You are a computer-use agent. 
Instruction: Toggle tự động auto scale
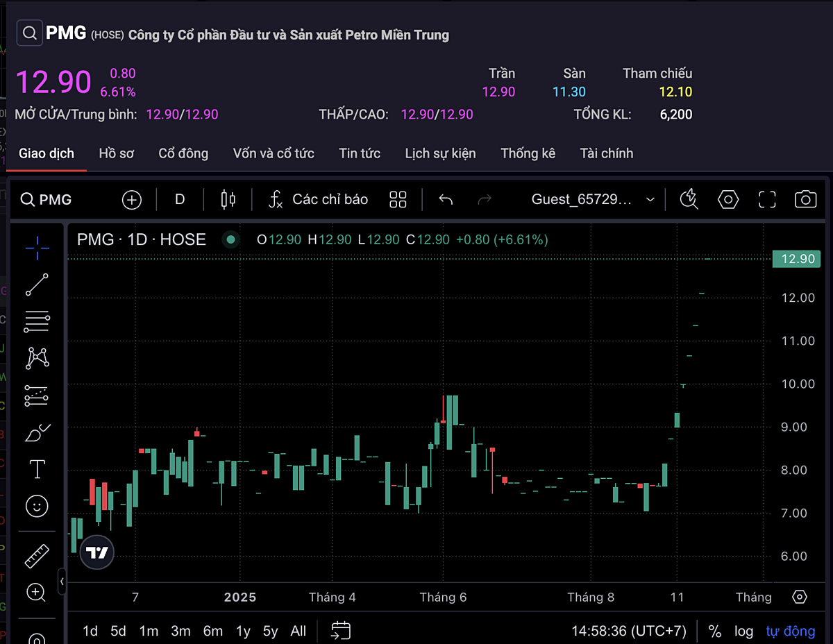(790, 631)
